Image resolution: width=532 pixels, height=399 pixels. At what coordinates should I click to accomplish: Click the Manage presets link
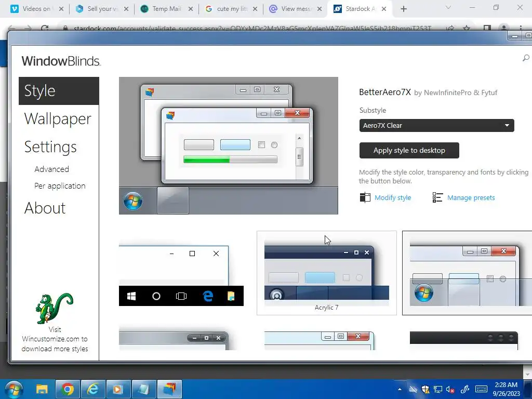coord(471,197)
